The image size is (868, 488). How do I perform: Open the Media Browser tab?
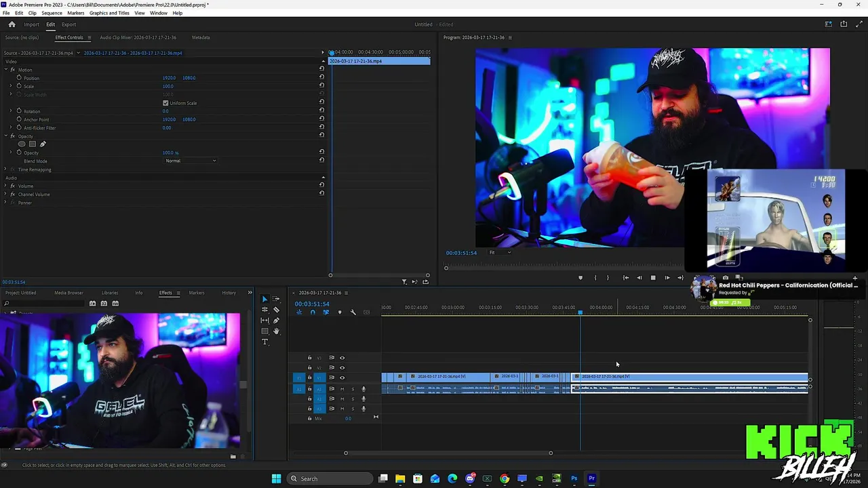(x=68, y=293)
